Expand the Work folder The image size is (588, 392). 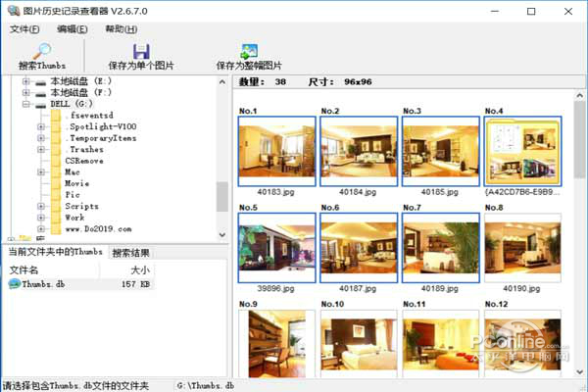tap(41, 218)
